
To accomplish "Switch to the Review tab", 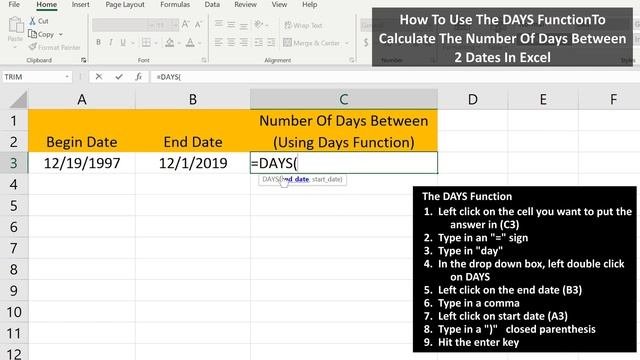I will pyautogui.click(x=245, y=4).
